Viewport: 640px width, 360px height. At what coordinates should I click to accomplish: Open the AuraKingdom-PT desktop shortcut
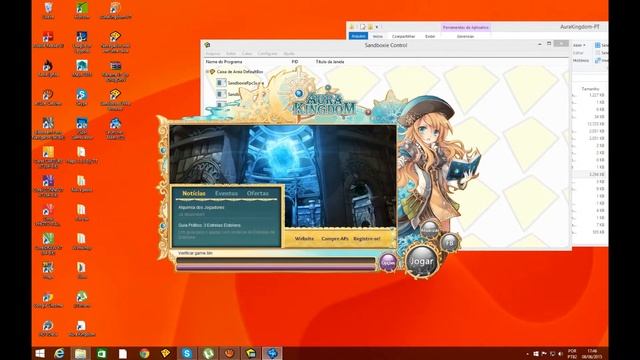click(116, 11)
